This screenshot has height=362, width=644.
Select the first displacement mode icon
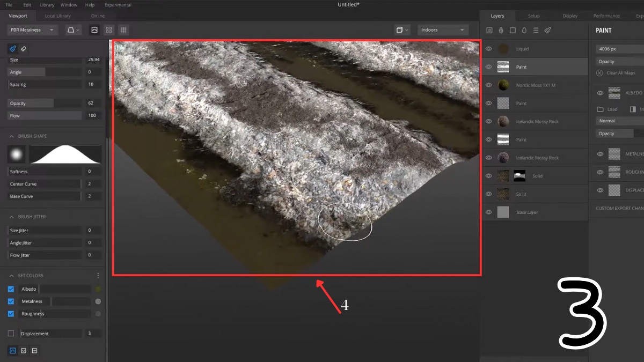[x=13, y=351]
